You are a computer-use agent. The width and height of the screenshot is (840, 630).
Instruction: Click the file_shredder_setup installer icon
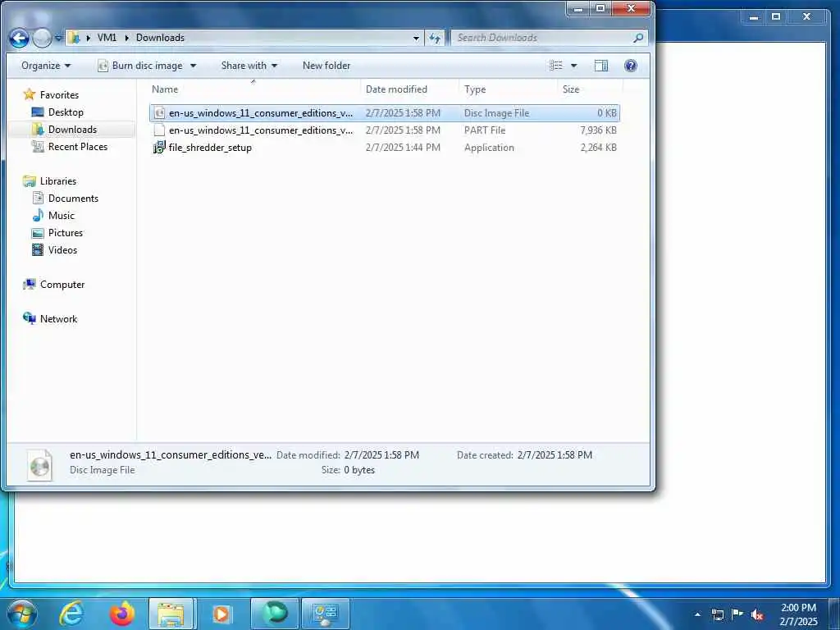point(159,148)
